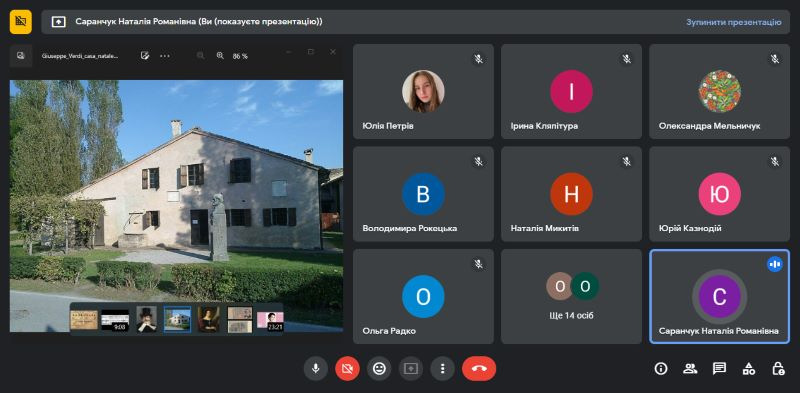Open the three-dot more options menu
Screen dimensions: 800x393
(x=442, y=369)
